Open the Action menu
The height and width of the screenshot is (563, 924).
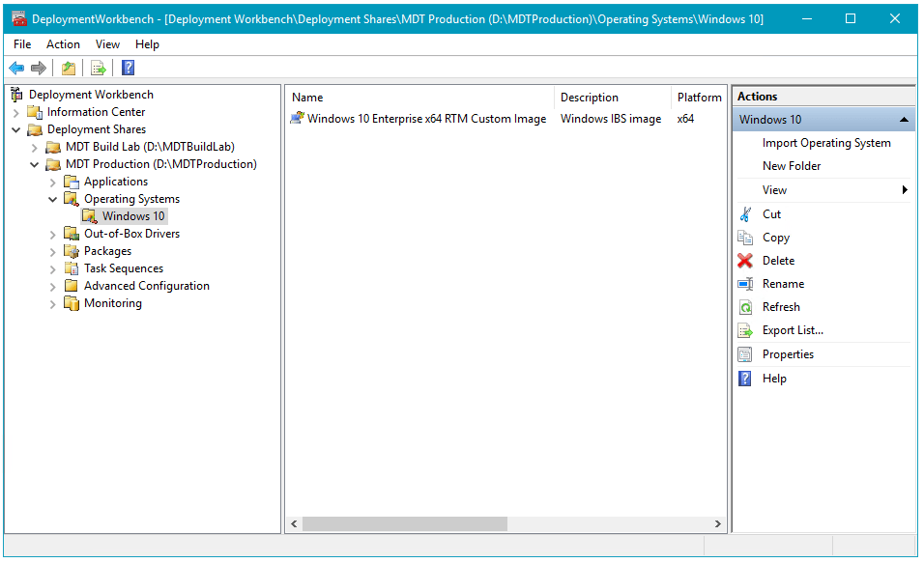tap(63, 43)
